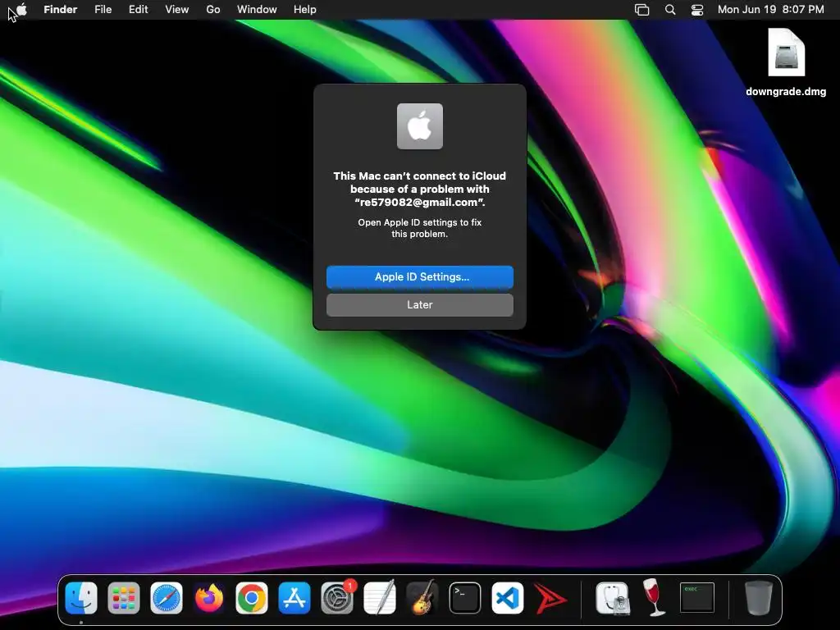Click Apple ID Settings button
The width and height of the screenshot is (840, 630).
point(420,277)
